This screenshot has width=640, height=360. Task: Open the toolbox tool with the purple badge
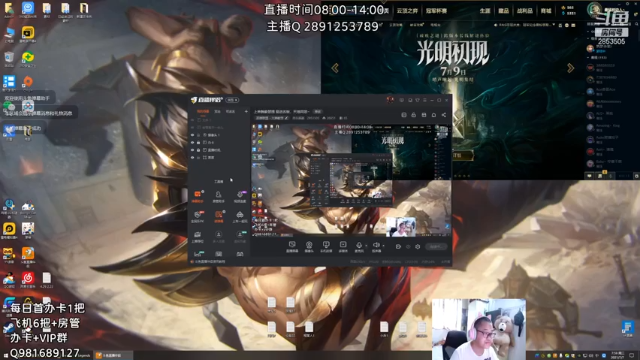tap(240, 196)
